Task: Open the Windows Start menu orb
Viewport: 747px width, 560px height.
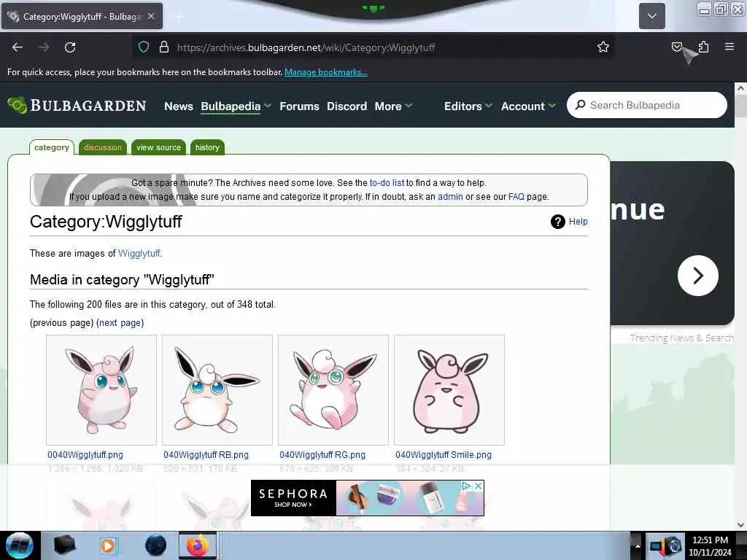Action: point(19,545)
